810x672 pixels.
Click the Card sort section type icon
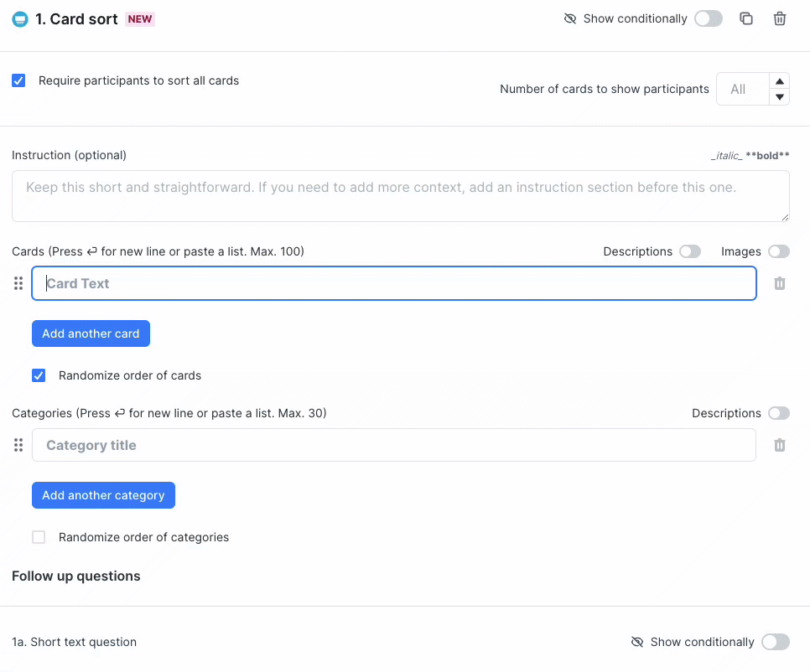[x=20, y=19]
